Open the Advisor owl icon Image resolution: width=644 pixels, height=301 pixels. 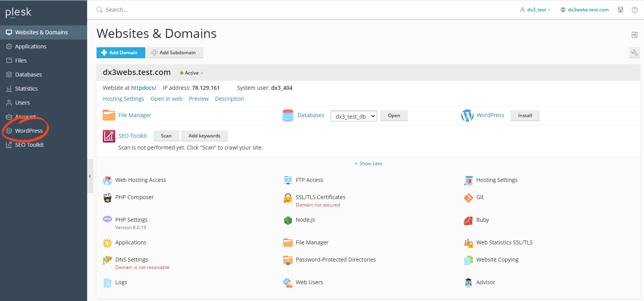[x=468, y=283]
